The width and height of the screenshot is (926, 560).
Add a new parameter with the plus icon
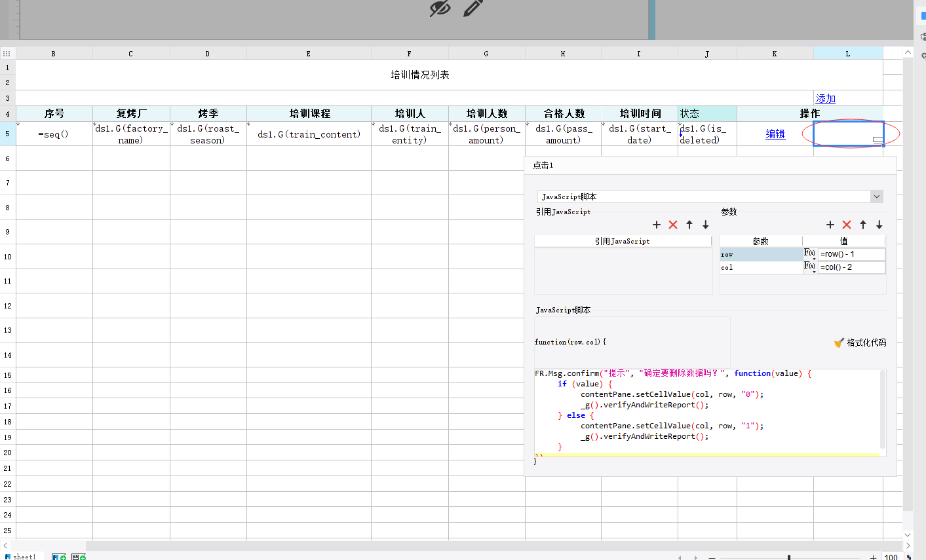coord(830,225)
